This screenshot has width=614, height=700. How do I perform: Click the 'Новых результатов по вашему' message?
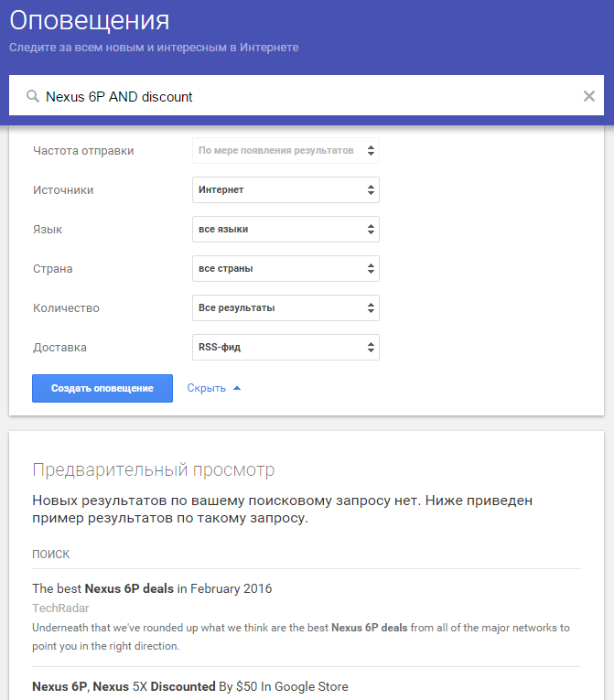[282, 509]
